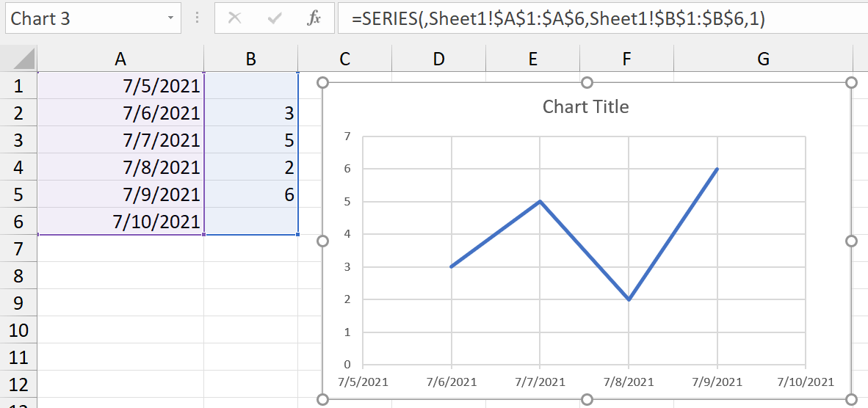Viewport: 868px width, 408px height.
Task: Click the vertical axis value 7
Action: [347, 136]
